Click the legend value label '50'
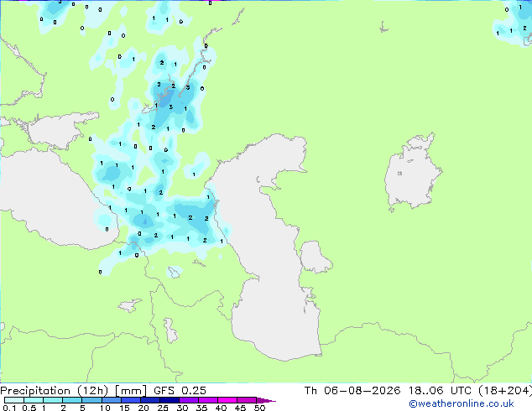 pos(259,408)
